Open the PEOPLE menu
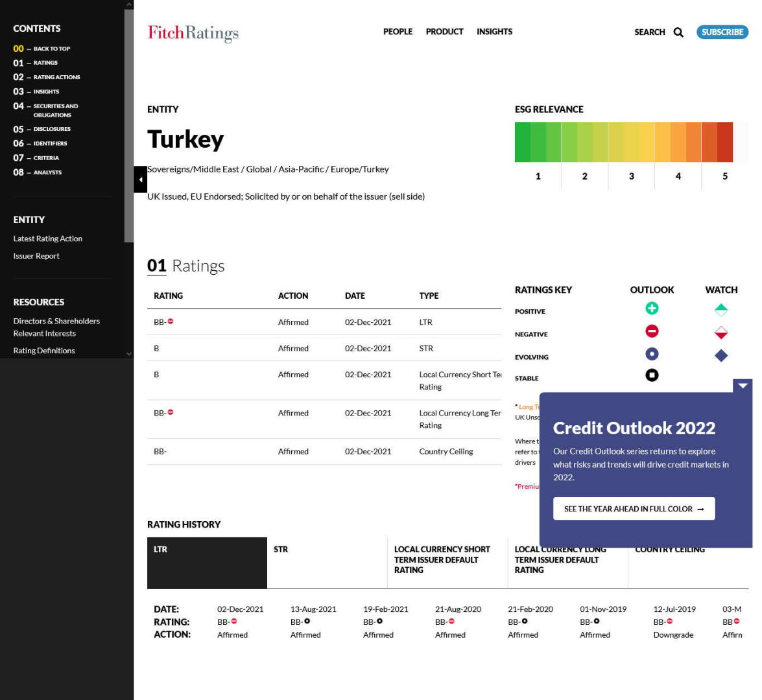 pos(398,32)
